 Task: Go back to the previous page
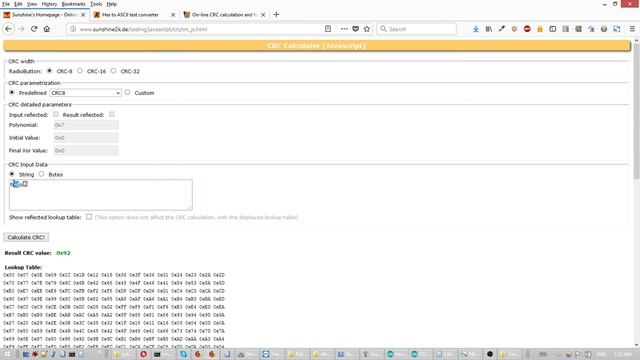[9, 29]
